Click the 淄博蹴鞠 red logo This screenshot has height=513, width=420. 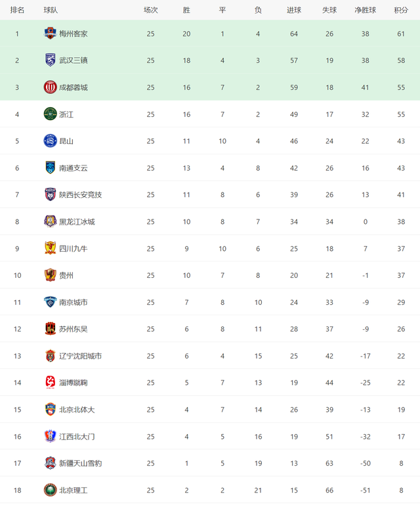(x=50, y=382)
